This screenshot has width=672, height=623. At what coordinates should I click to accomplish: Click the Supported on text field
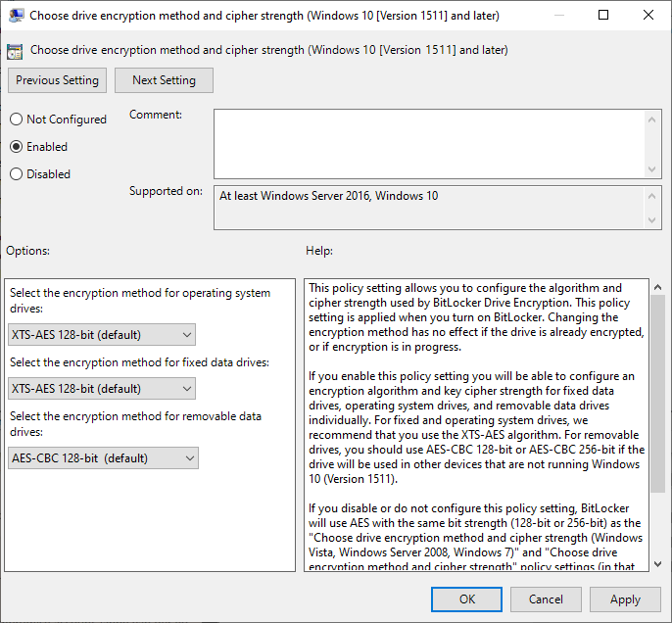coord(429,208)
